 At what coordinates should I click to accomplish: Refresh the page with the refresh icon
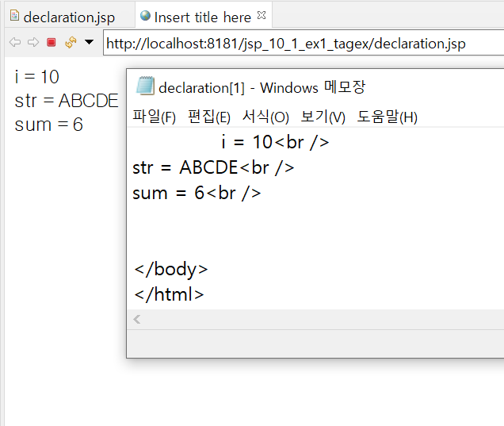71,42
